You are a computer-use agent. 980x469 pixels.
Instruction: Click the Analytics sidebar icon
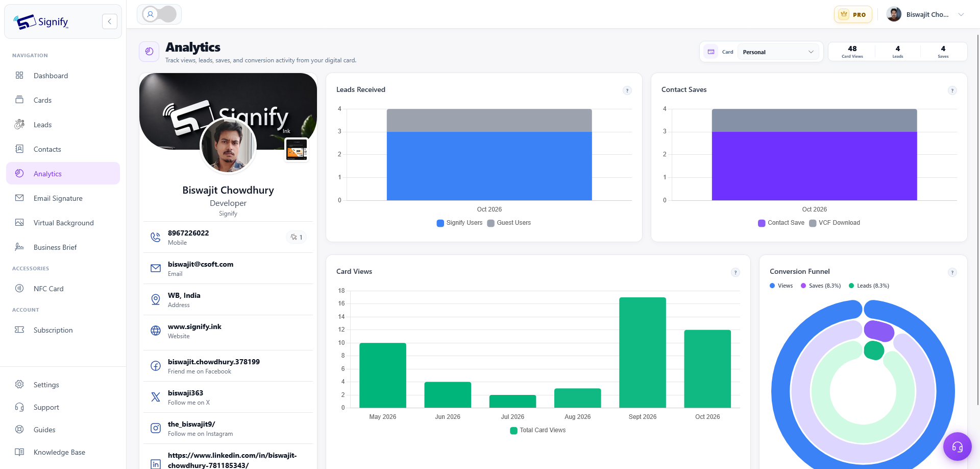pyautogui.click(x=19, y=173)
